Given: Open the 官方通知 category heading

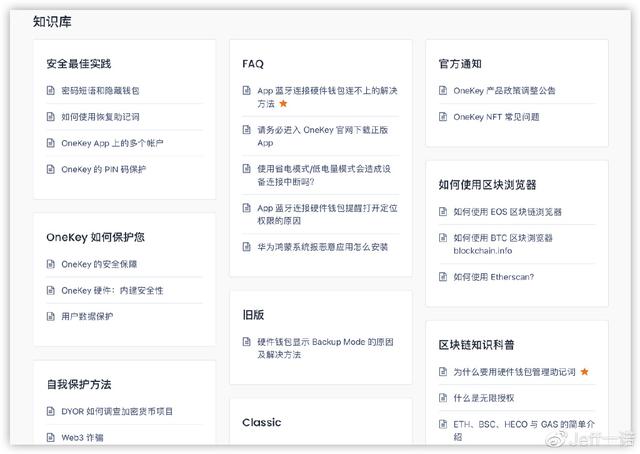Looking at the screenshot, I should tap(460, 64).
